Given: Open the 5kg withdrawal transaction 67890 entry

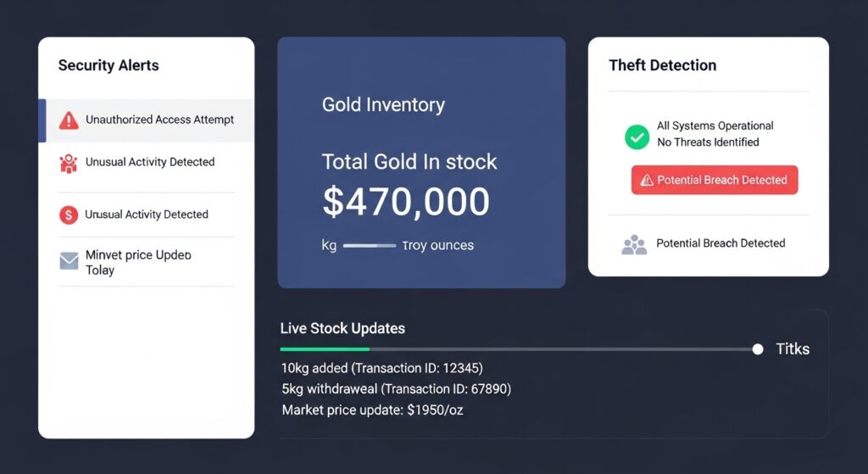Looking at the screenshot, I should pos(396,389).
